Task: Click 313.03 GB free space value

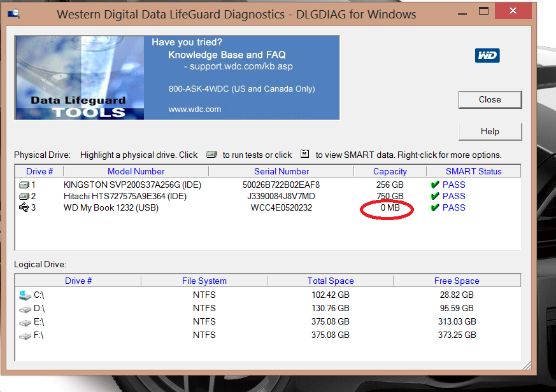Action: [x=457, y=321]
